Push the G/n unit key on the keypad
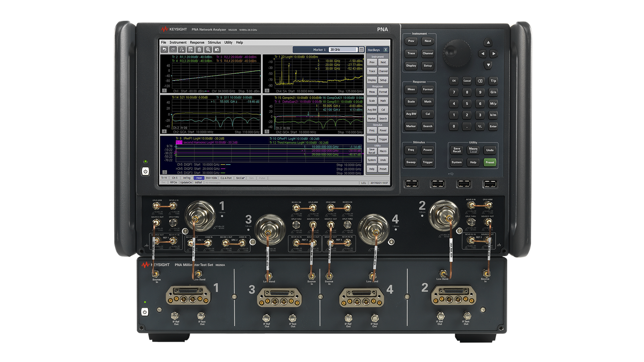Viewport: 644px width, 362px height. point(493,92)
